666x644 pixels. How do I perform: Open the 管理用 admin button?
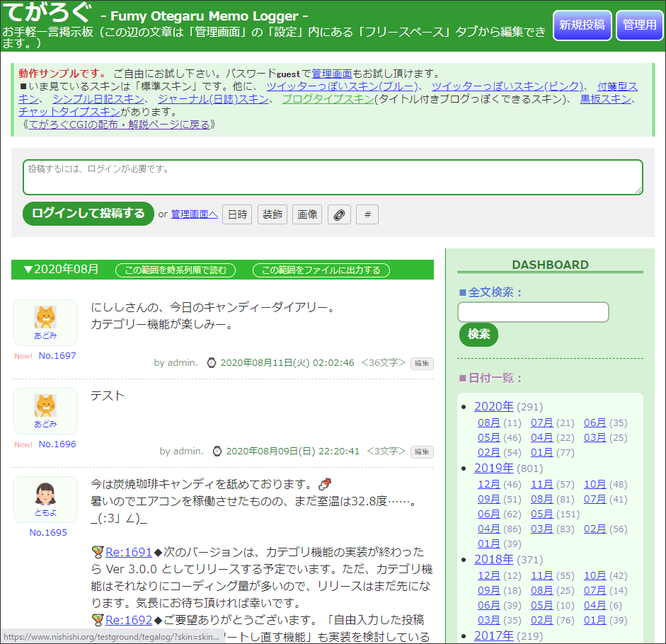pos(639,25)
